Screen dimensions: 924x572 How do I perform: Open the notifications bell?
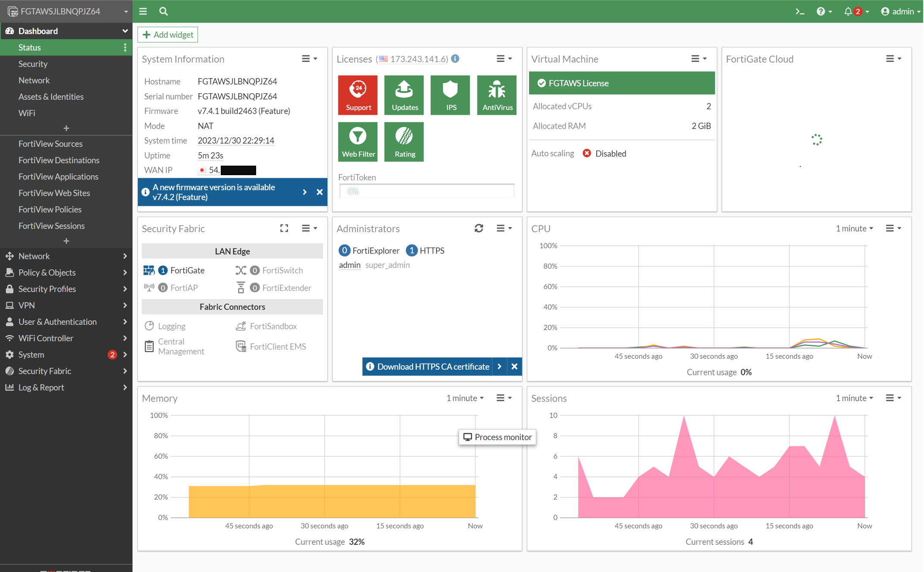[849, 12]
